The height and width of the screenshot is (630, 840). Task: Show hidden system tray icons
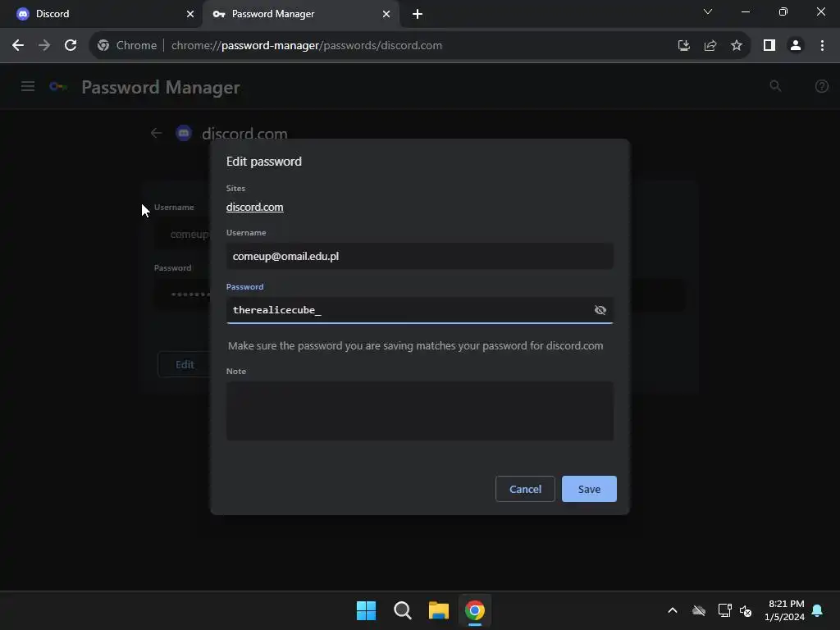point(673,610)
